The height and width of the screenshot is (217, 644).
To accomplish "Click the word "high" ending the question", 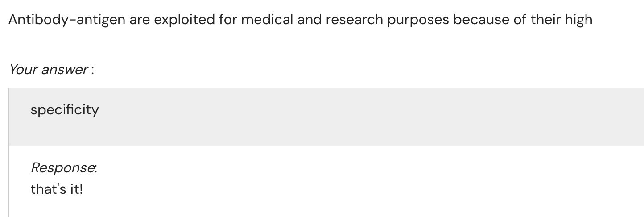I will coord(578,20).
